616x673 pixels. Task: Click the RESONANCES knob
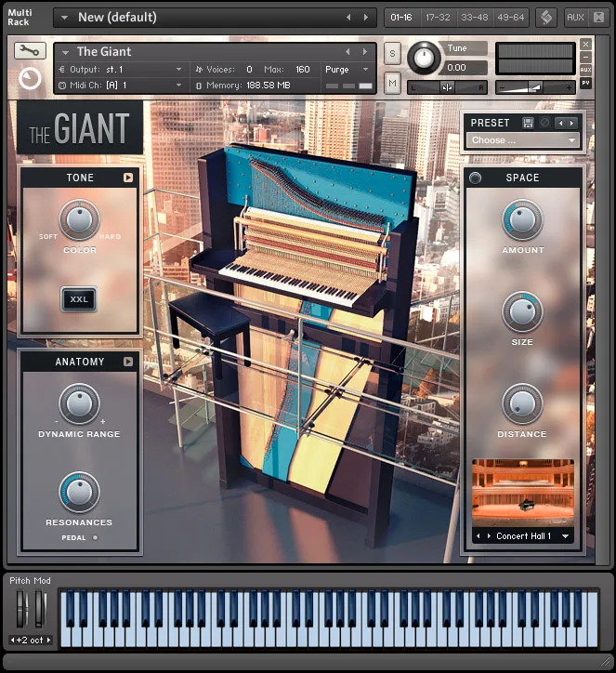pos(79,493)
